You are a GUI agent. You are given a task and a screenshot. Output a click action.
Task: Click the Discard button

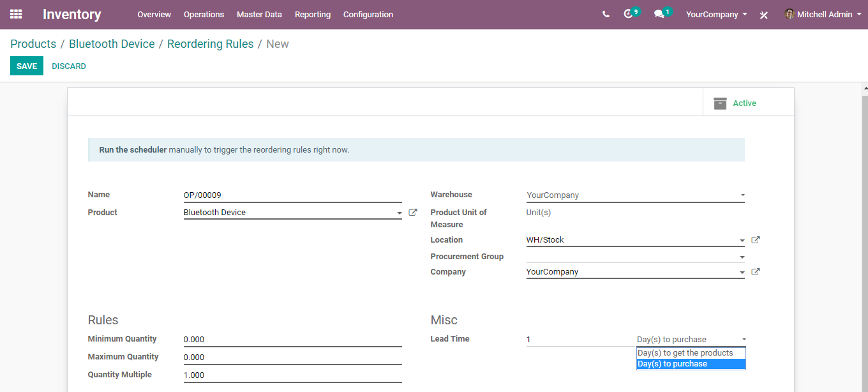point(69,66)
